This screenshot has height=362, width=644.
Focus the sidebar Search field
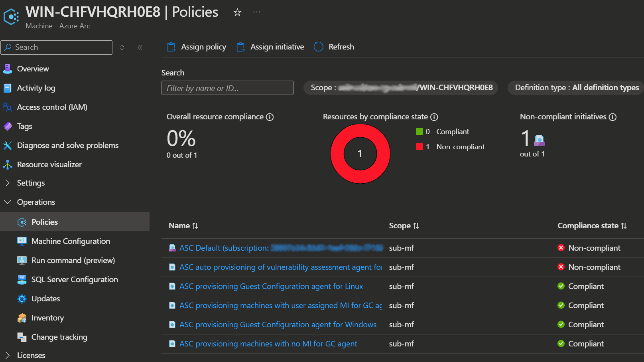[57, 47]
